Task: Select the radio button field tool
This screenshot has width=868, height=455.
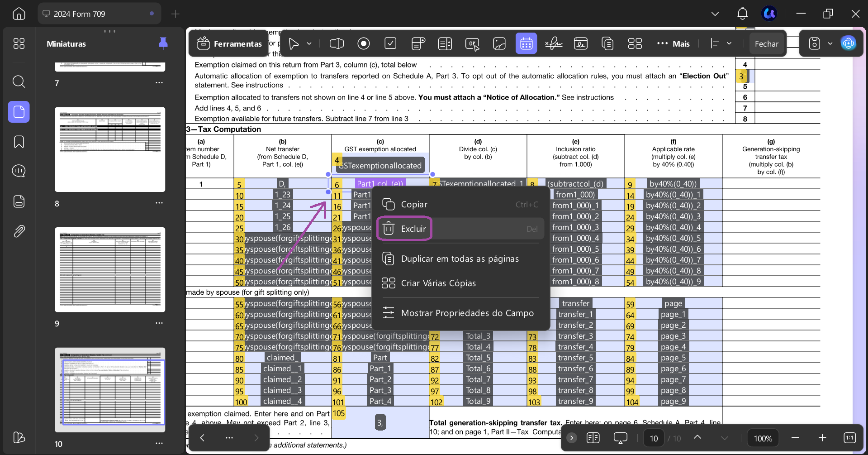Action: coord(364,43)
